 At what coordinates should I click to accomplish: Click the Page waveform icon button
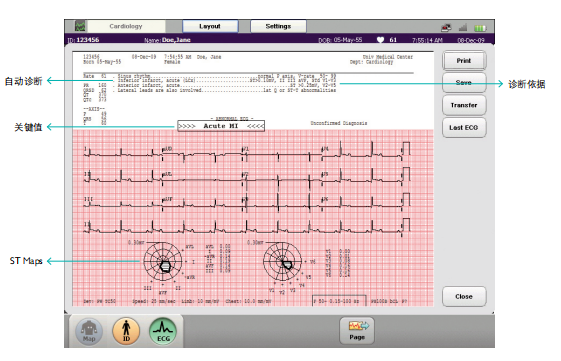click(357, 331)
